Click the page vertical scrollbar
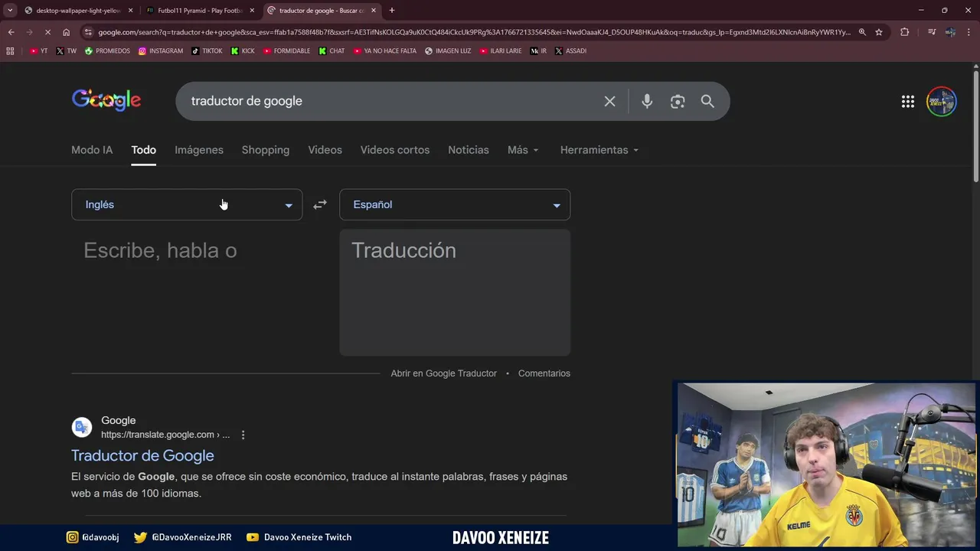The height and width of the screenshot is (551, 980). pos(975,126)
